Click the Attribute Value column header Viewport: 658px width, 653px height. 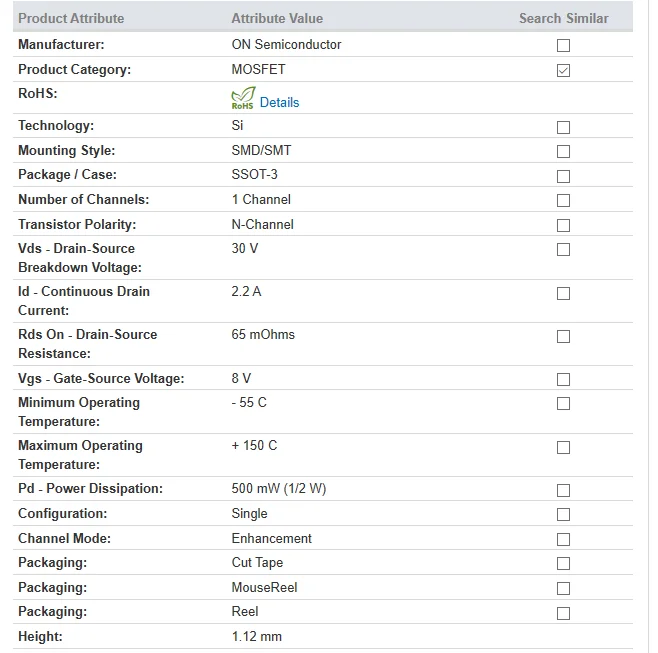277,18
